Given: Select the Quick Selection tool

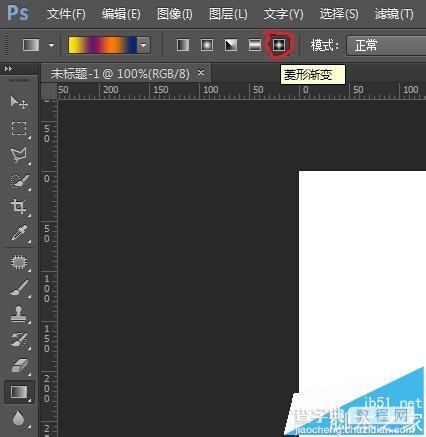Looking at the screenshot, I should (x=19, y=181).
